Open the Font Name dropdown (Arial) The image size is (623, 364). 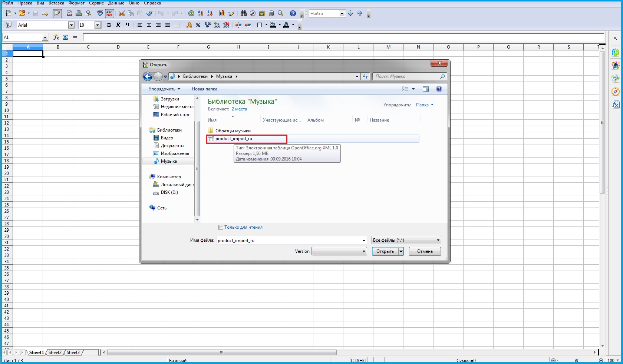(72, 25)
